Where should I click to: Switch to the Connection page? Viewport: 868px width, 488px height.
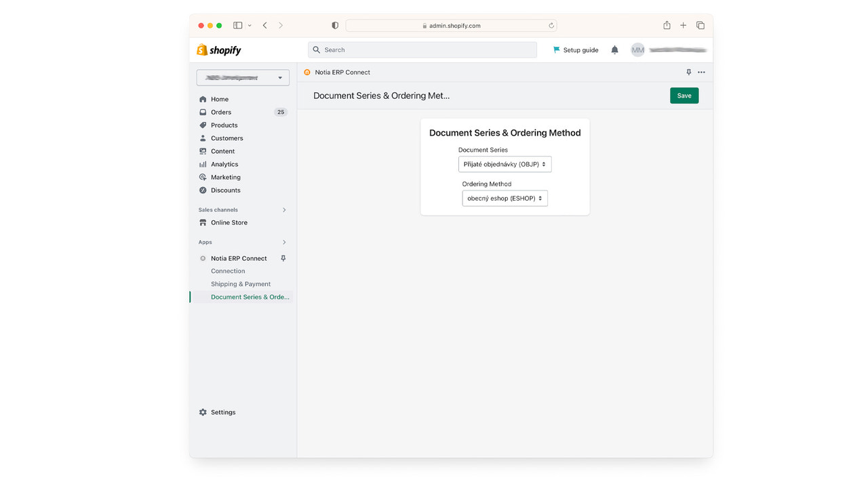click(227, 270)
